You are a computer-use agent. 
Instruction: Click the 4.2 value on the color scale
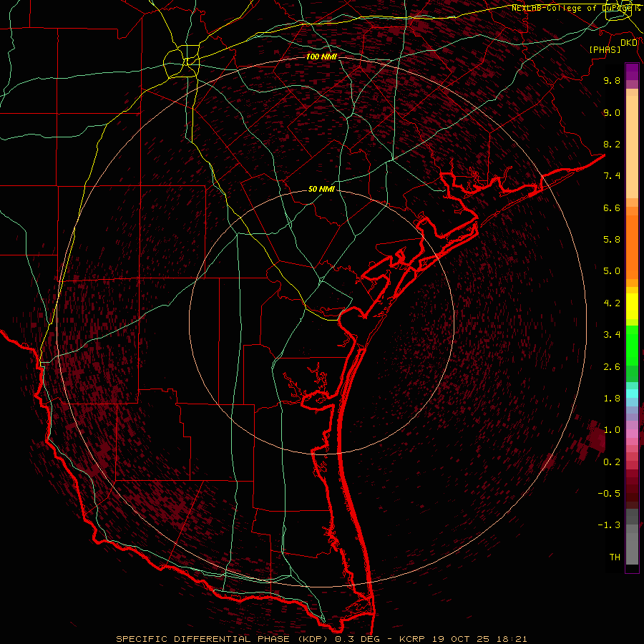click(612, 303)
